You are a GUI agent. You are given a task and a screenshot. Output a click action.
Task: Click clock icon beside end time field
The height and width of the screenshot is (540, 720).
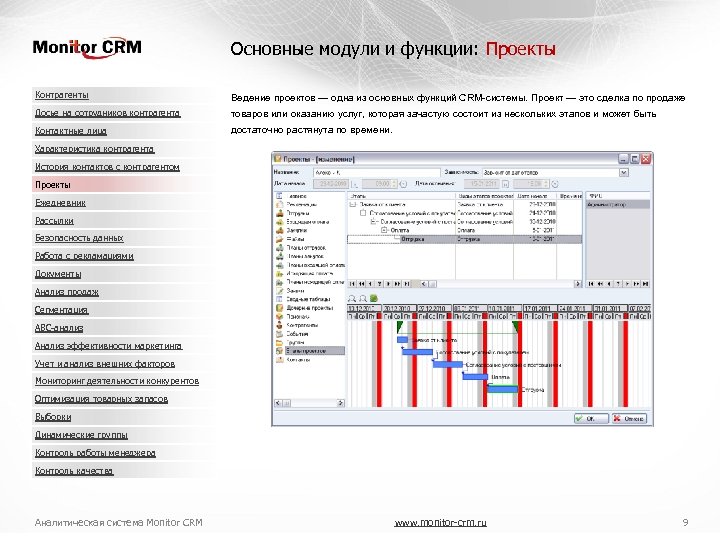pos(555,184)
